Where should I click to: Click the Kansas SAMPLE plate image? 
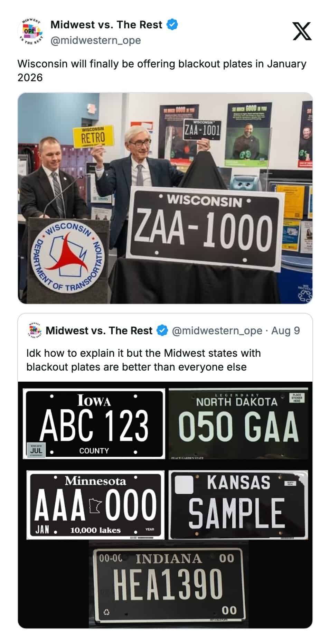[x=238, y=505]
